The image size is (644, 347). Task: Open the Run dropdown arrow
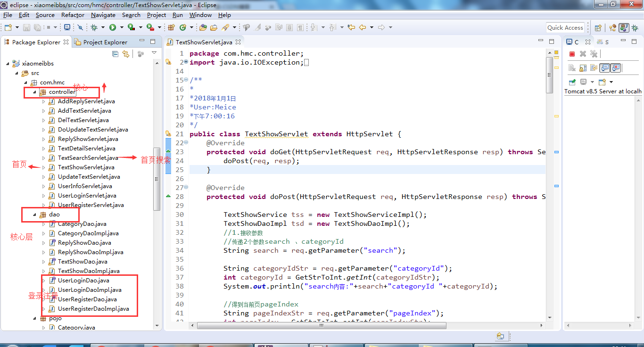[x=122, y=27]
